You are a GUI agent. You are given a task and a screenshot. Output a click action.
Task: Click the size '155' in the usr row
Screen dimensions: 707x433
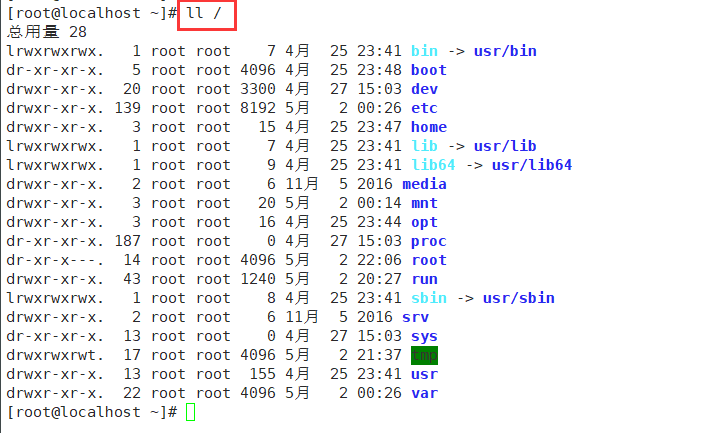262,374
